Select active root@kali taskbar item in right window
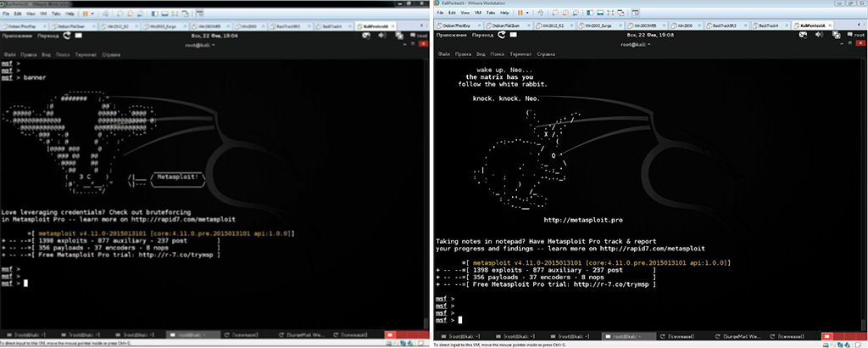The image size is (868, 348). [x=629, y=334]
